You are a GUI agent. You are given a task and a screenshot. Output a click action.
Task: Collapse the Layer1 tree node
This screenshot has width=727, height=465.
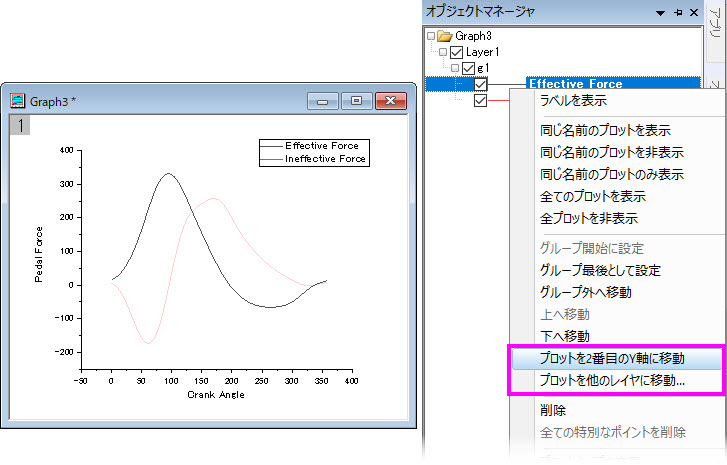click(443, 52)
